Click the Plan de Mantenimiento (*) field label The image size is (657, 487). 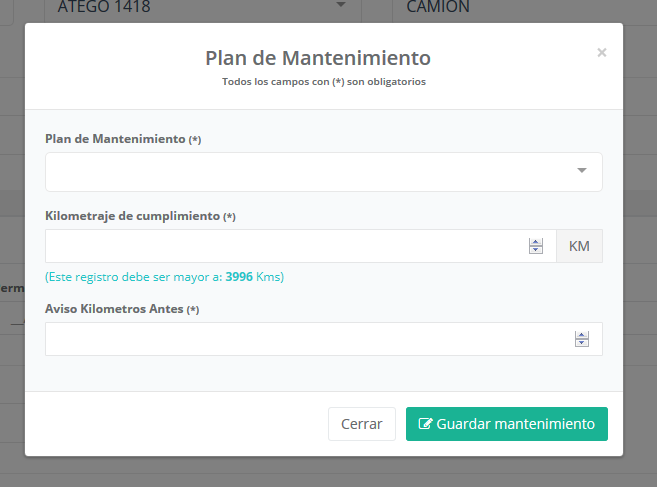click(123, 139)
